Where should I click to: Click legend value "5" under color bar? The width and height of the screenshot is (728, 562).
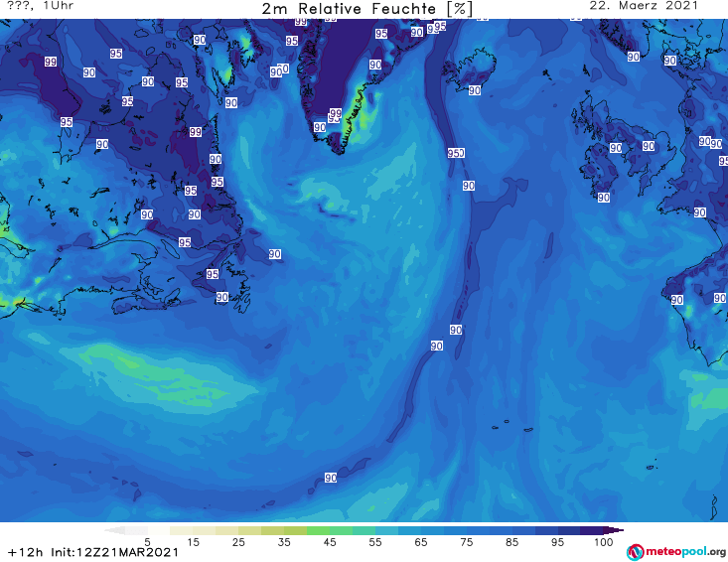[x=147, y=542]
